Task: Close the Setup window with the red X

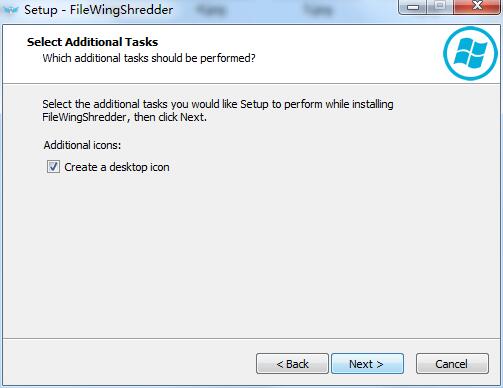Action: pos(477,6)
